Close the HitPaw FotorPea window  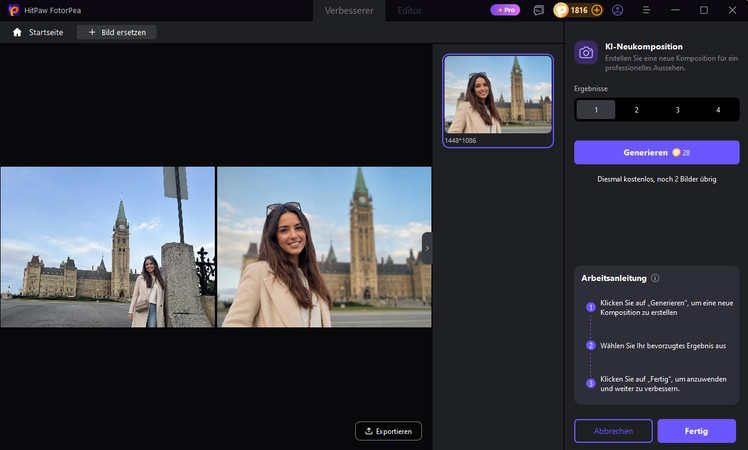[x=732, y=10]
